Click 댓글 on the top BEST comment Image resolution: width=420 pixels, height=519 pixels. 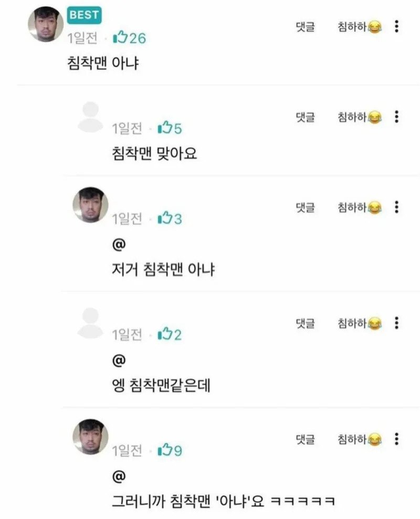point(305,27)
